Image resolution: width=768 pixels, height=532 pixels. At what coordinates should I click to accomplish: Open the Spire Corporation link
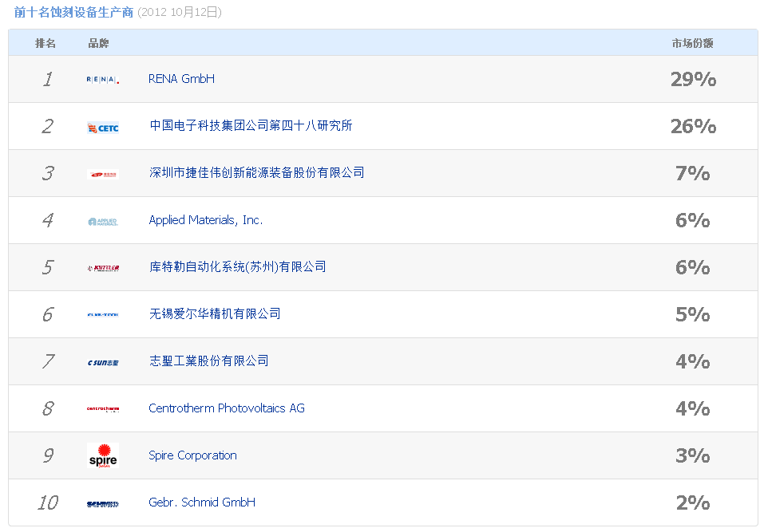(192, 455)
